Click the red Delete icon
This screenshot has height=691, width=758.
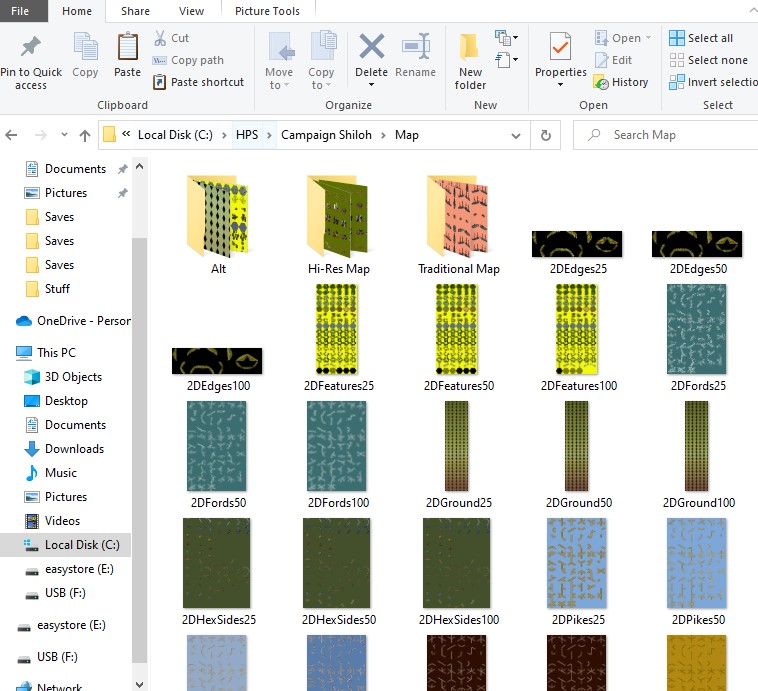371,47
